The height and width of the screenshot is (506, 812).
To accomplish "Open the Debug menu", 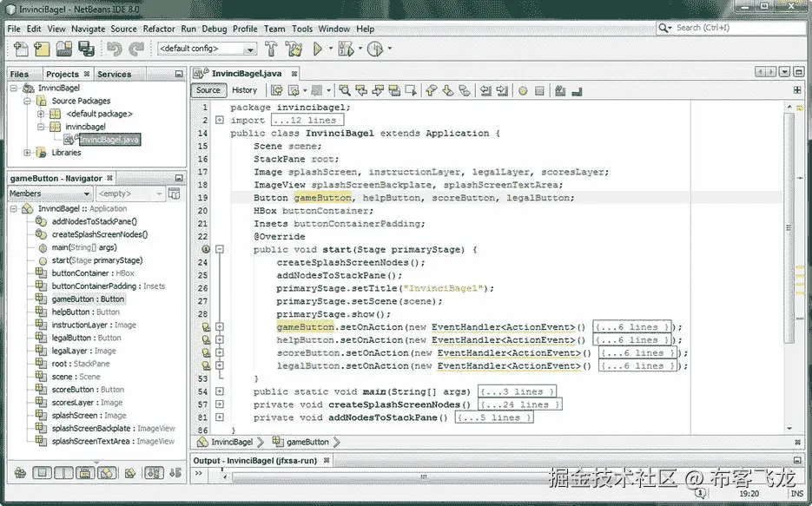I will (215, 29).
